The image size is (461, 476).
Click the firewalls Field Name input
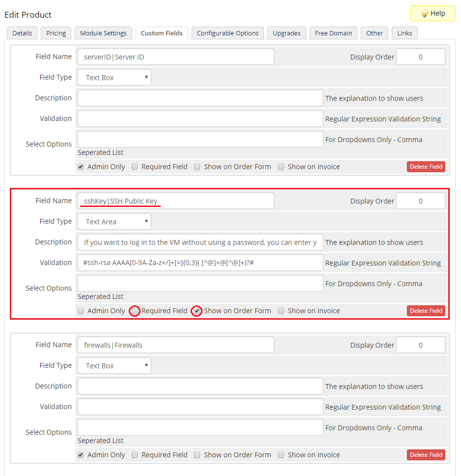pyautogui.click(x=176, y=345)
